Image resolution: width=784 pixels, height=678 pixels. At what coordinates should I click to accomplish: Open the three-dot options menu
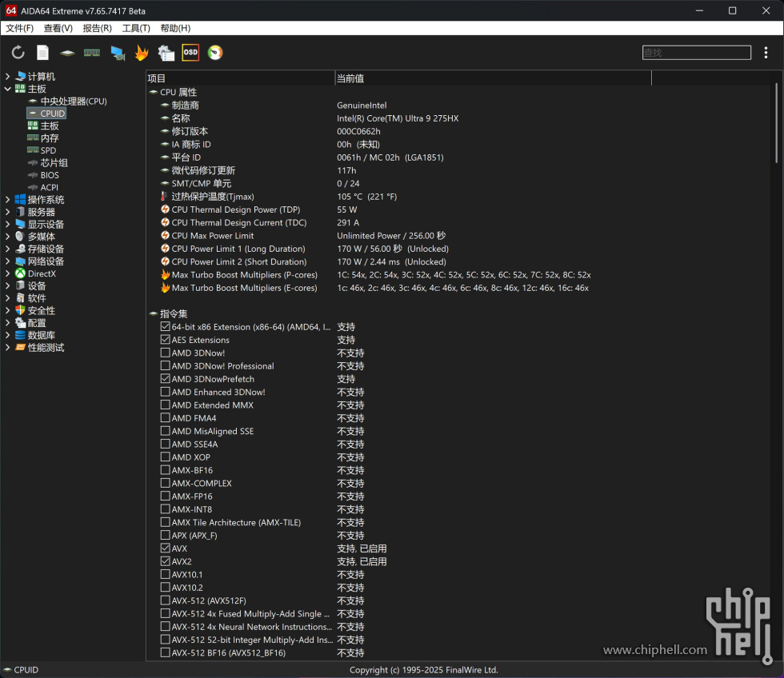click(x=766, y=53)
